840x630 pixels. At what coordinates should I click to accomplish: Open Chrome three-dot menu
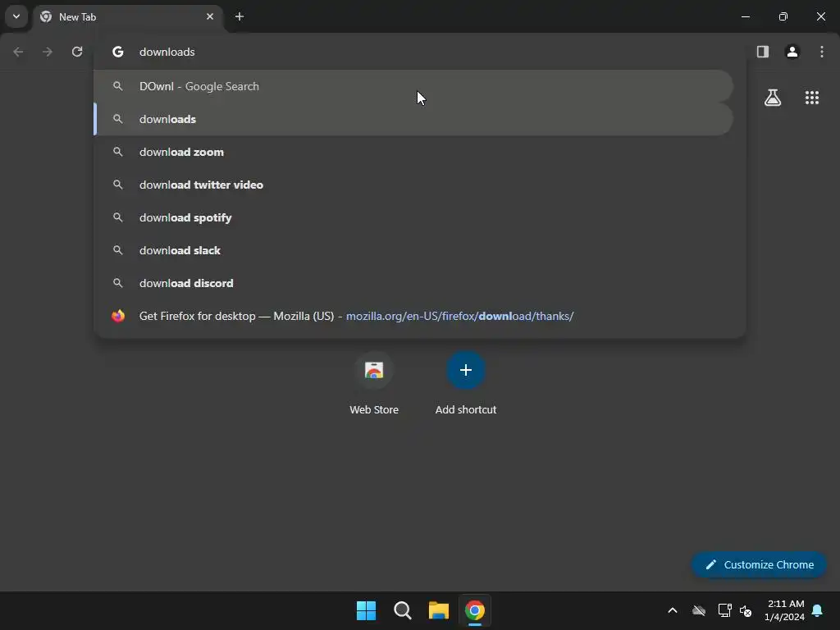tap(822, 52)
